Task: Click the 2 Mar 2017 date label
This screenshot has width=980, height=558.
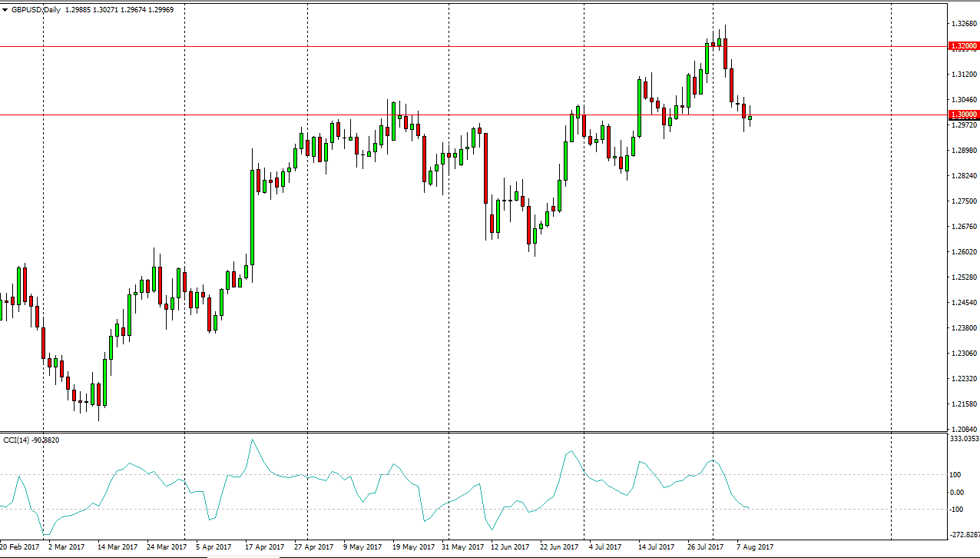Action: pos(66,547)
